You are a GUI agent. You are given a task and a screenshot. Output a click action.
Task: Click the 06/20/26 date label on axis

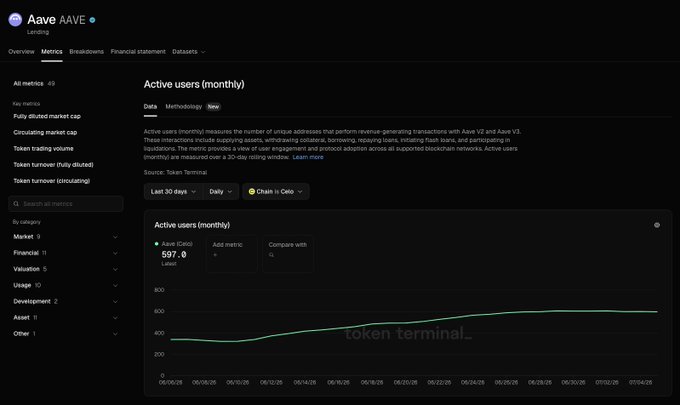[405, 382]
